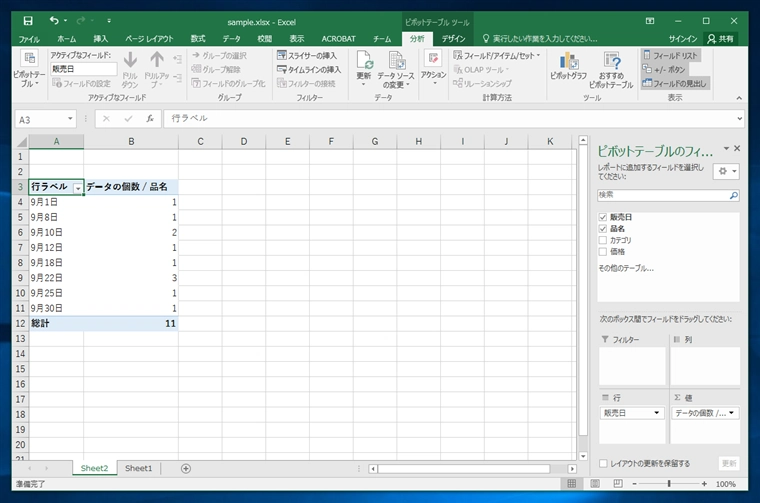Screen dimensions: 760x503
Task: Select cell with 総計 label
Action: [56, 323]
